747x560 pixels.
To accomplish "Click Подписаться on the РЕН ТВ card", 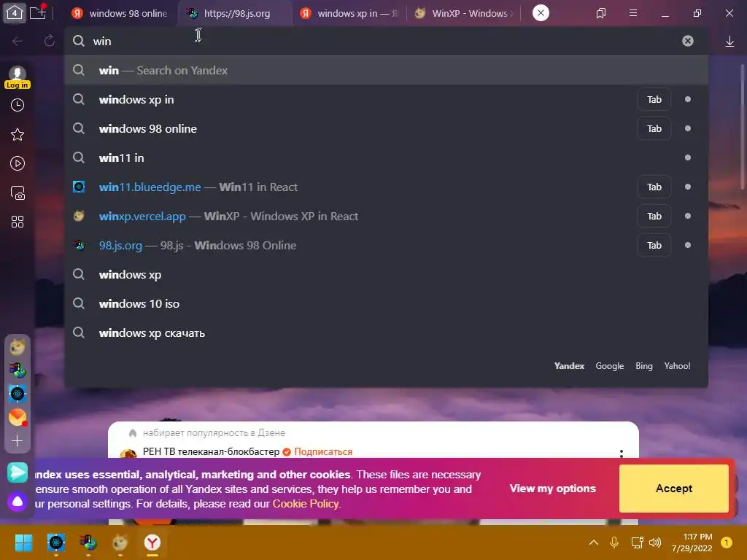I will point(323,452).
